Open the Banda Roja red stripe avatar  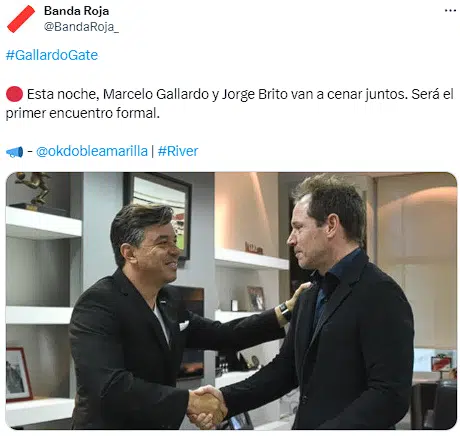tap(21, 19)
